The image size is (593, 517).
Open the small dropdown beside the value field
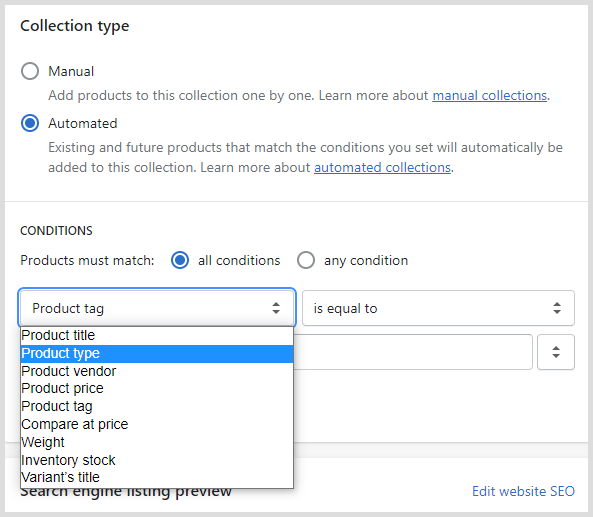pos(556,352)
